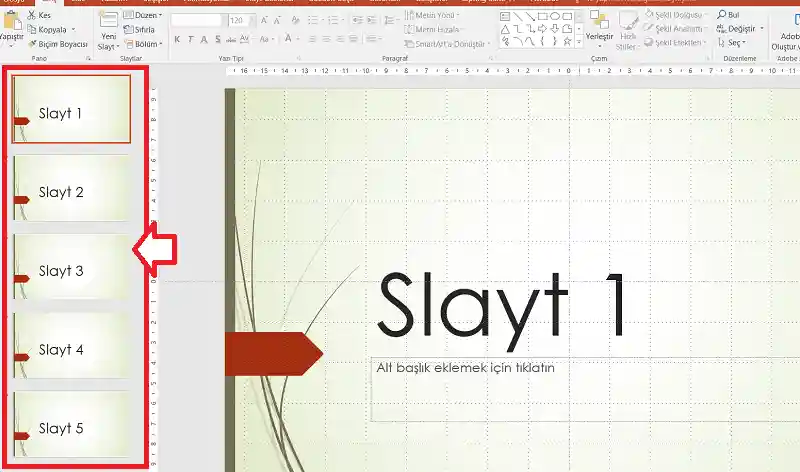Image resolution: width=800 pixels, height=472 pixels.
Task: Select the oval shape
Action: point(555,16)
